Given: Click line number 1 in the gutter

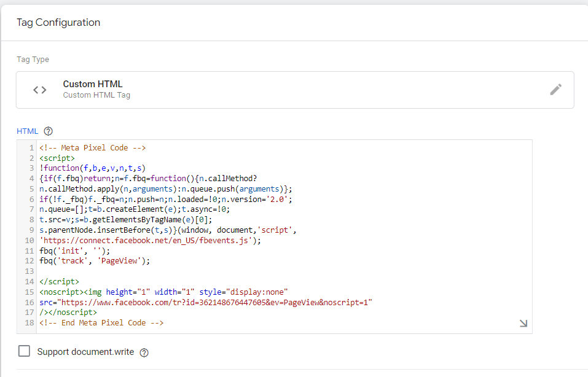Looking at the screenshot, I should pyautogui.click(x=31, y=148).
